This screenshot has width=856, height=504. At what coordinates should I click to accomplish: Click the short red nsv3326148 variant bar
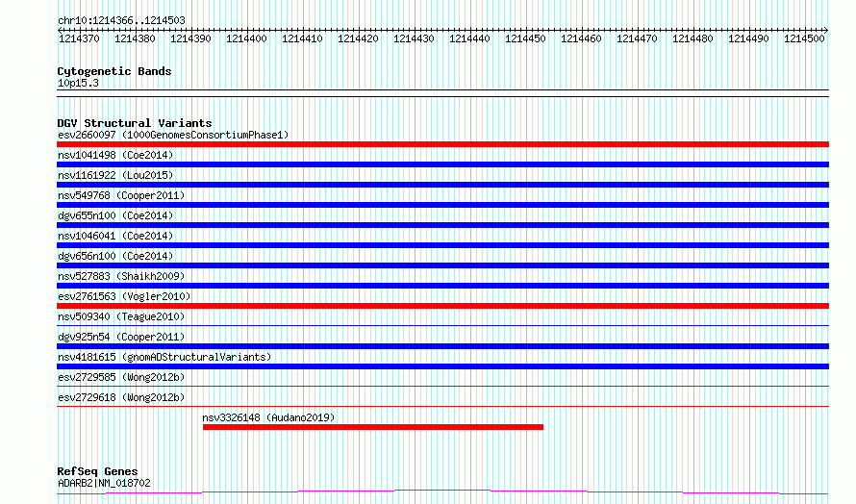373,427
